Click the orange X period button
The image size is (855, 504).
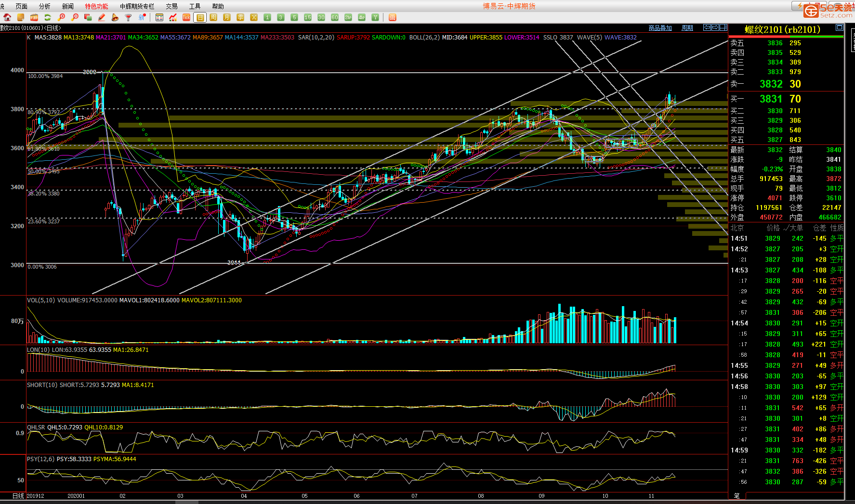click(x=254, y=17)
